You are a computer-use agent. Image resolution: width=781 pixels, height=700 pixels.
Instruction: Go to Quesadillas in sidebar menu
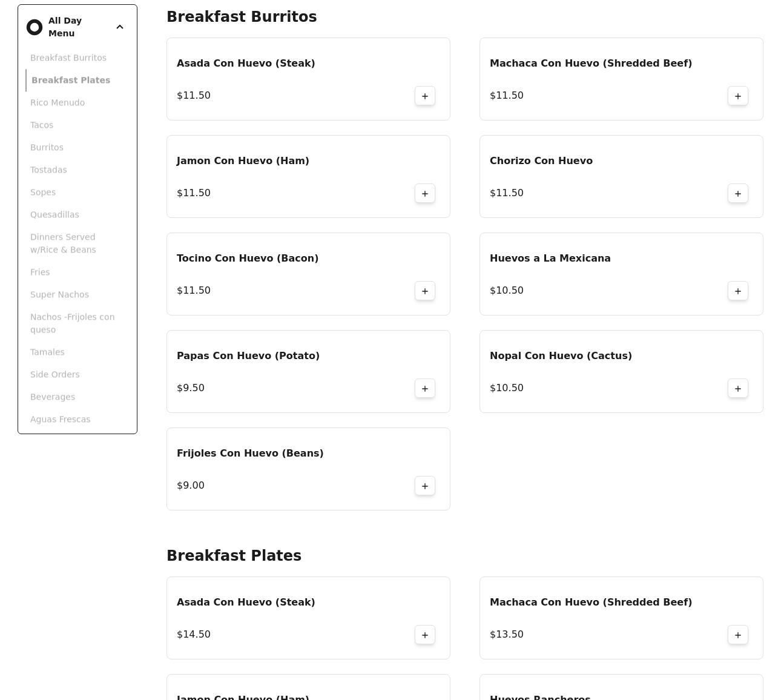coord(54,214)
